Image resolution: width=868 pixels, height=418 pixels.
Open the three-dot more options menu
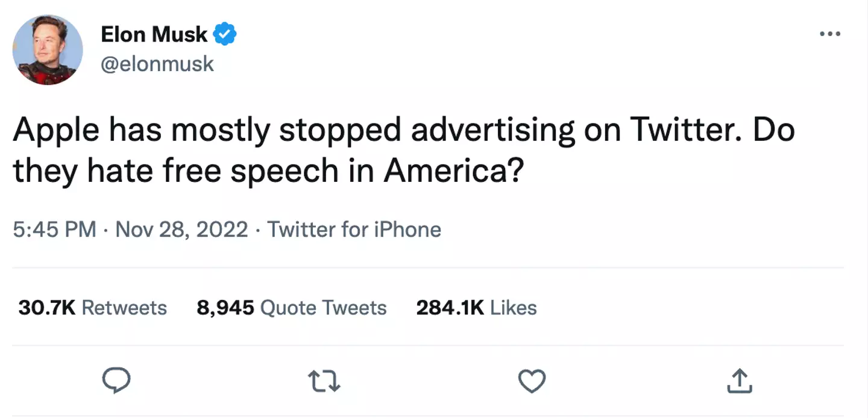coord(830,34)
